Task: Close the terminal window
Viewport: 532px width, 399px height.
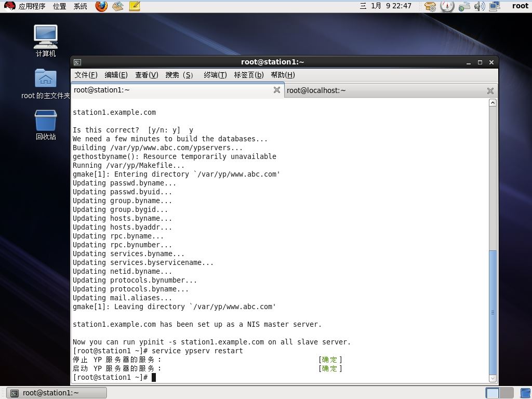Action: click(491, 62)
